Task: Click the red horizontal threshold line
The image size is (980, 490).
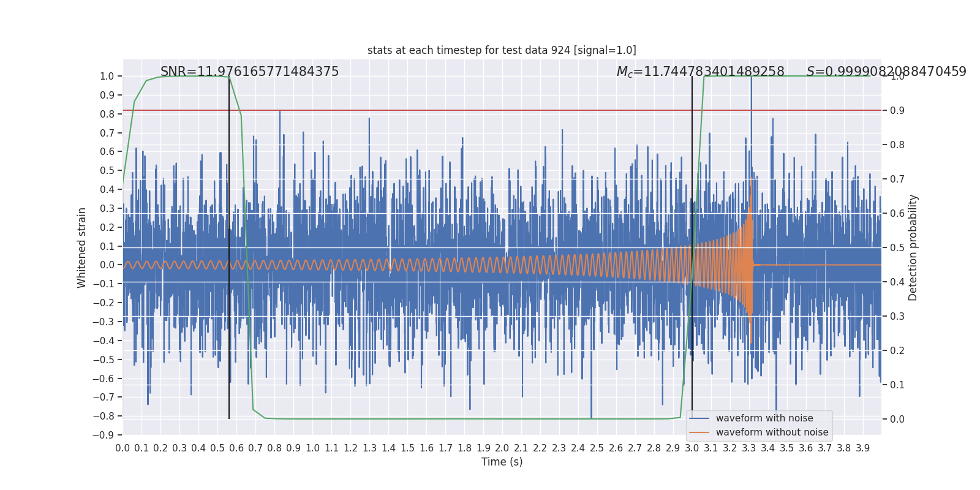Action: [502, 110]
